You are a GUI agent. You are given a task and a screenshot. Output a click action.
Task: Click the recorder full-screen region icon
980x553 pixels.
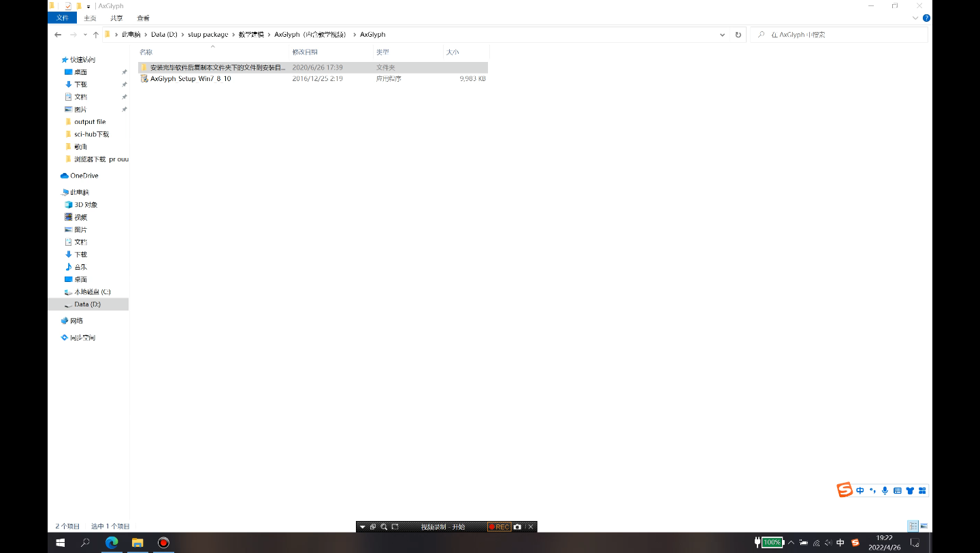(x=395, y=526)
